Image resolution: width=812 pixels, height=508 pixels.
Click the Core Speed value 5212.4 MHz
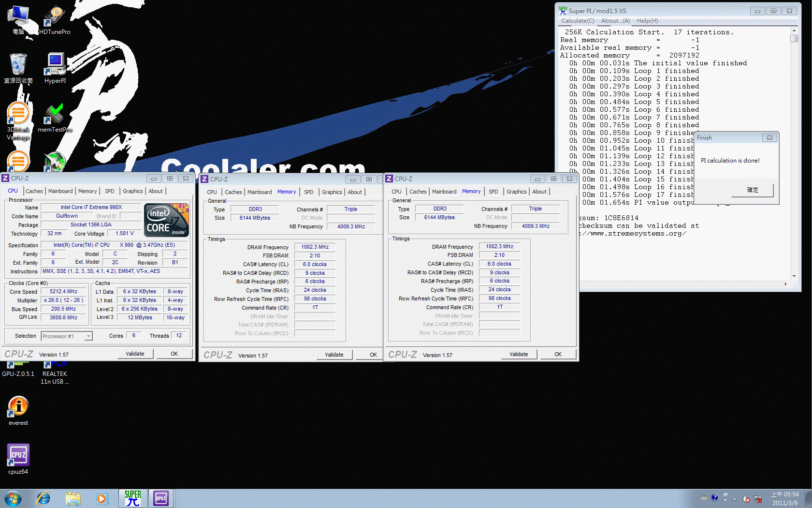(64, 291)
